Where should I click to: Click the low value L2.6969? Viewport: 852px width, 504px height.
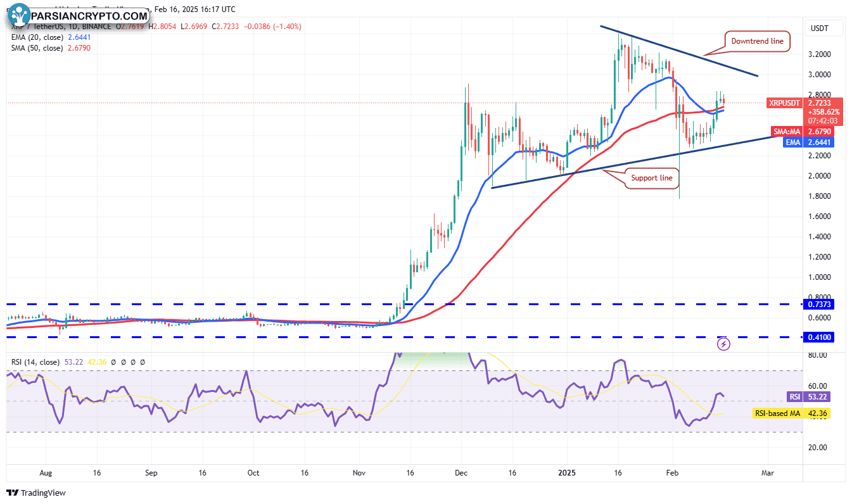point(195,27)
